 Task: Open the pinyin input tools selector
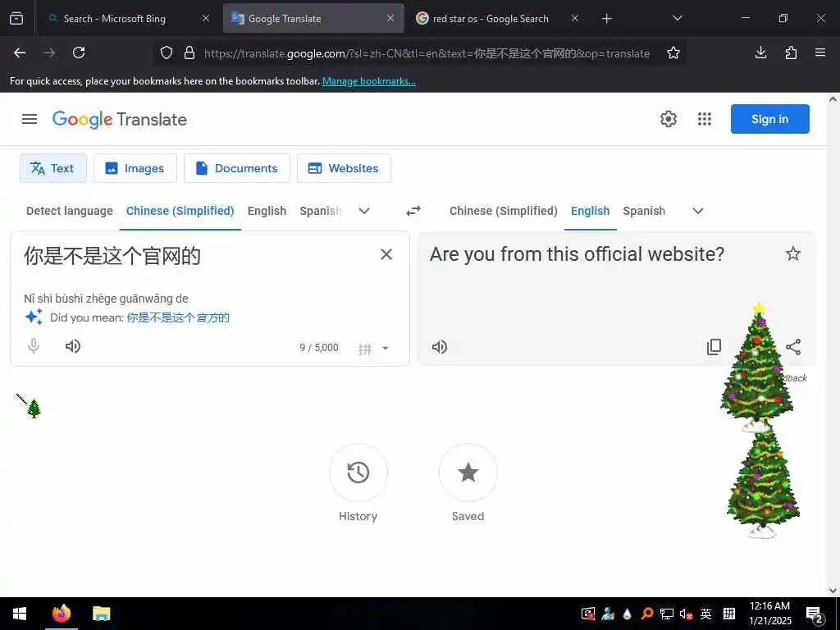(x=365, y=349)
